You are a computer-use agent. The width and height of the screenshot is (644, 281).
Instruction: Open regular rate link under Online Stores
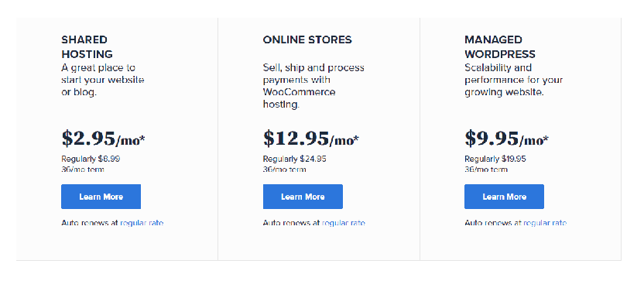pyautogui.click(x=344, y=223)
